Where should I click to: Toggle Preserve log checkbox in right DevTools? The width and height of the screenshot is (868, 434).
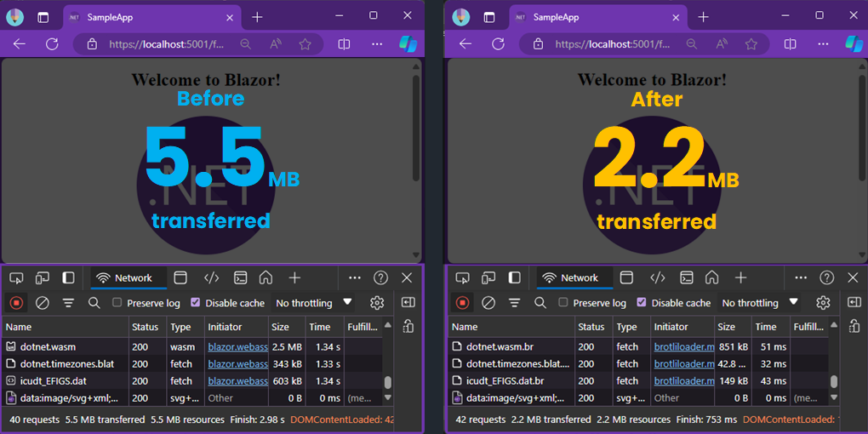point(563,302)
